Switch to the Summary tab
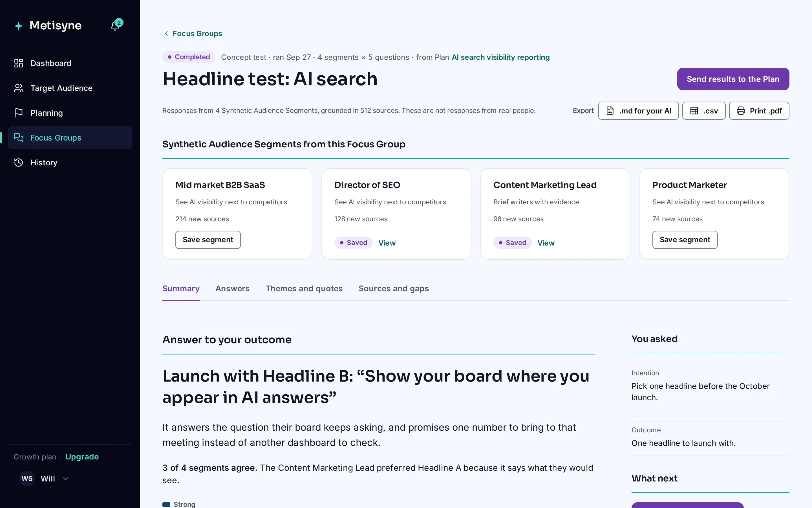The image size is (812, 508). tap(181, 289)
